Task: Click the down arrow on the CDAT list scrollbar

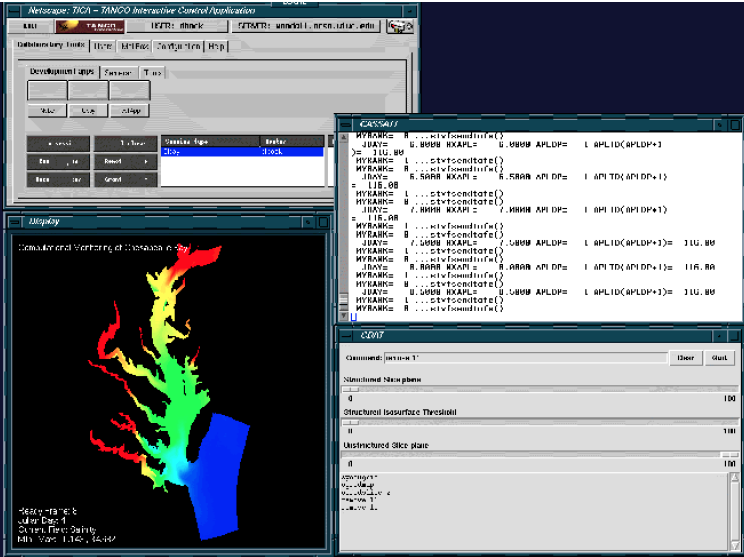Action: point(734,545)
